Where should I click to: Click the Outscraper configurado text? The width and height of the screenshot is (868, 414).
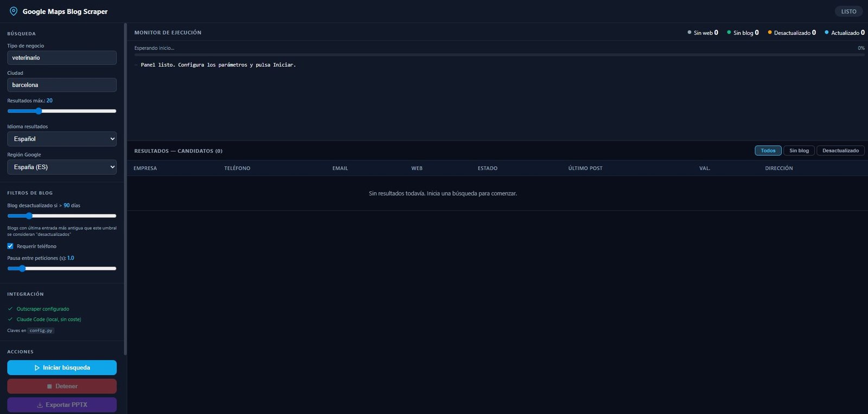point(43,309)
